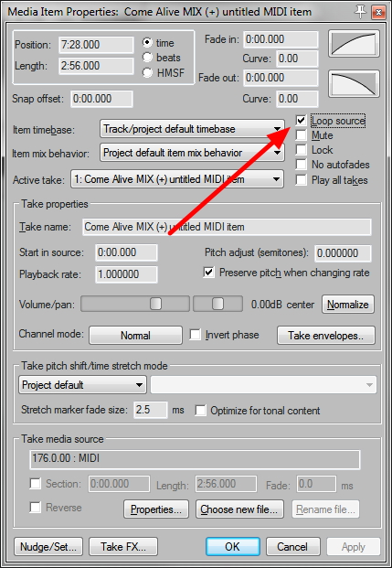The width and height of the screenshot is (392, 568).
Task: Enable the Mute checkbox
Action: point(301,135)
